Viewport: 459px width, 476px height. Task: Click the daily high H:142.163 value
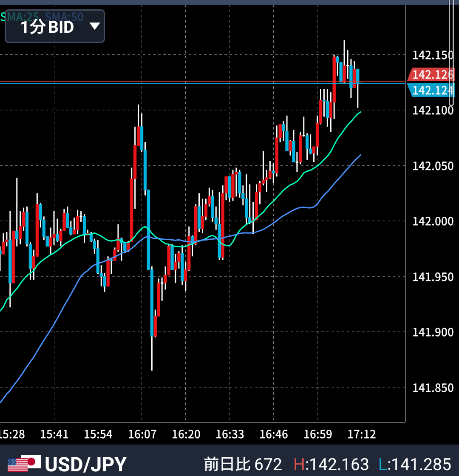331,464
